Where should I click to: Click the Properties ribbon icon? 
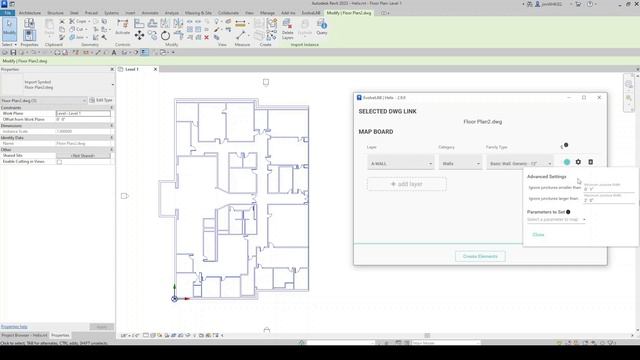(x=29, y=35)
